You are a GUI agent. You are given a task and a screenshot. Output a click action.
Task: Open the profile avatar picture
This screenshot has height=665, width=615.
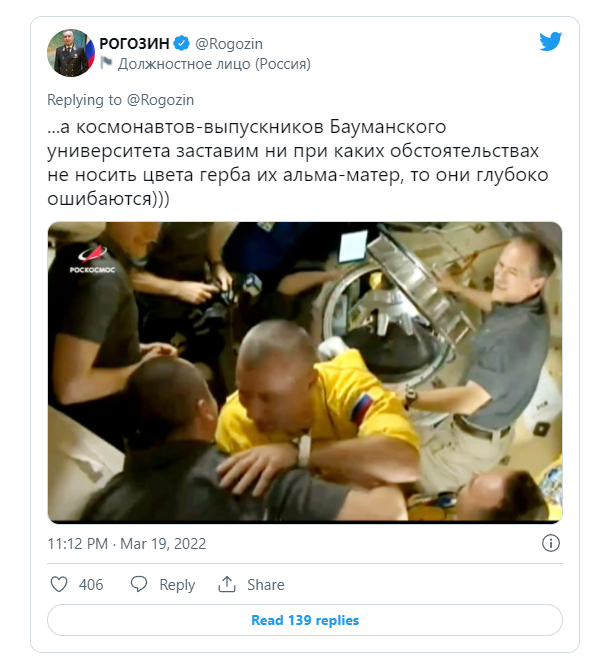tap(71, 53)
